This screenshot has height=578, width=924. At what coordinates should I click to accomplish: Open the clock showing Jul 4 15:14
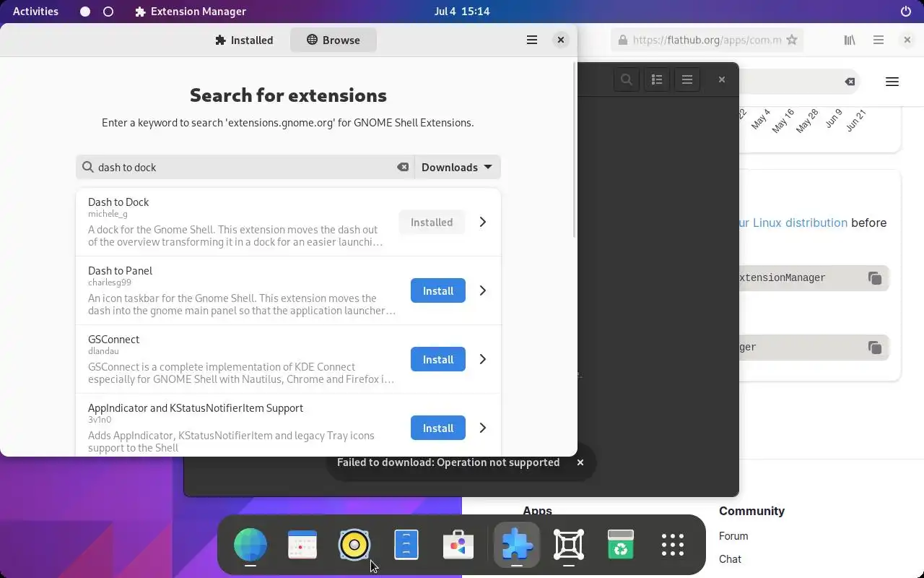(462, 12)
